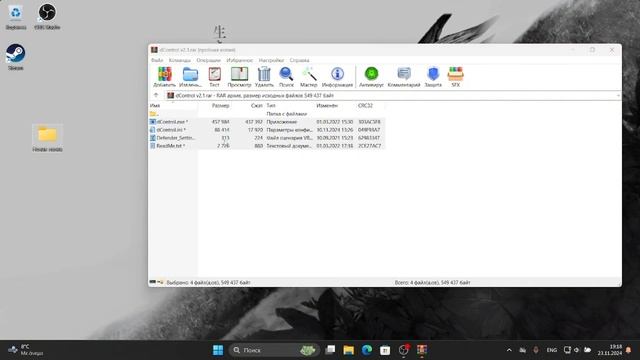Viewport: 640px width, 360px height.
Task: Click the key icon in WinRAR status bar
Action: click(160, 282)
